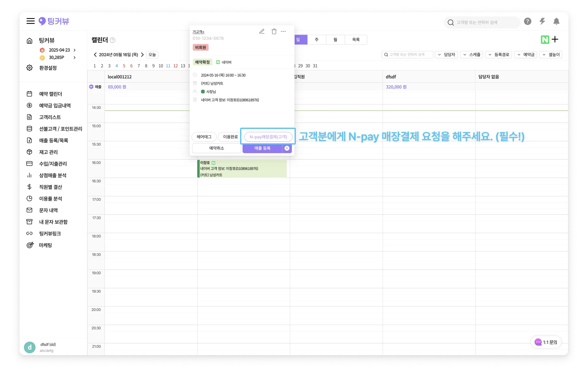Click the notification bell icon
Screen dimensions: 588x369
coord(556,21)
